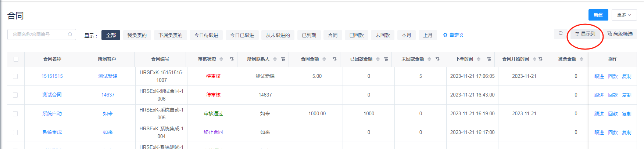Open 高级筛选 advanced filter
The height and width of the screenshot is (149, 644).
pyautogui.click(x=620, y=34)
